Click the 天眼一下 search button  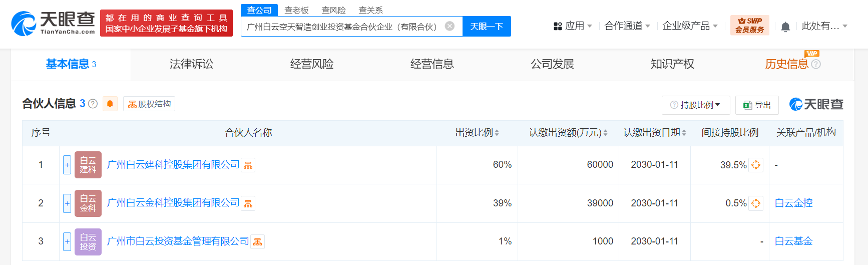[486, 27]
